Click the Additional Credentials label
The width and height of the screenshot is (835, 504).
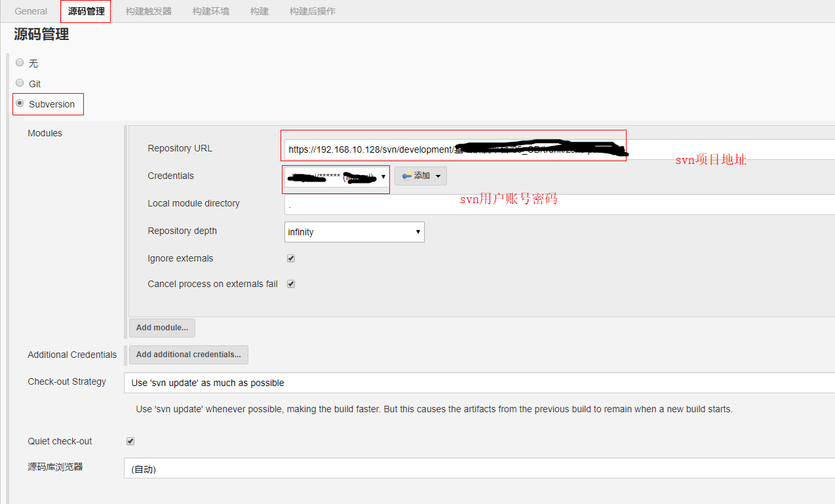tap(72, 355)
